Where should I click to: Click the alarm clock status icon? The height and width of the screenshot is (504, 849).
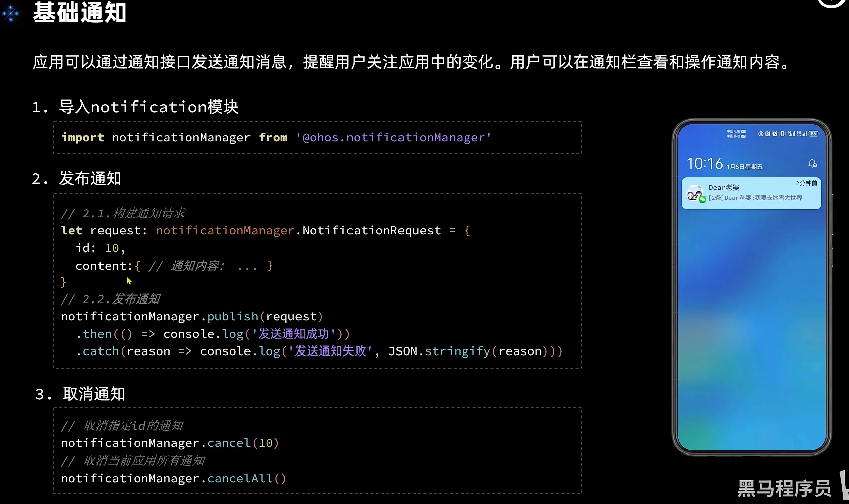(x=775, y=134)
